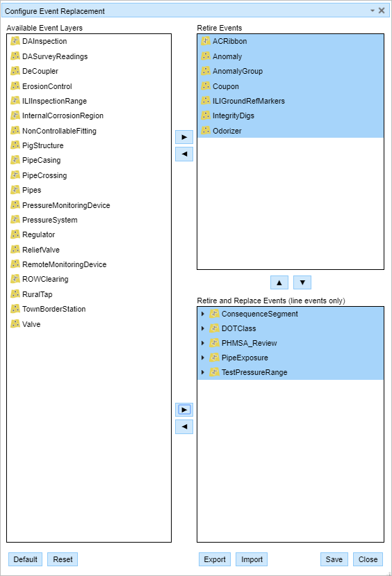Select ILIGroundRefMarkers in Retire Events
Viewport: 392px width, 576px height.
pyautogui.click(x=291, y=101)
